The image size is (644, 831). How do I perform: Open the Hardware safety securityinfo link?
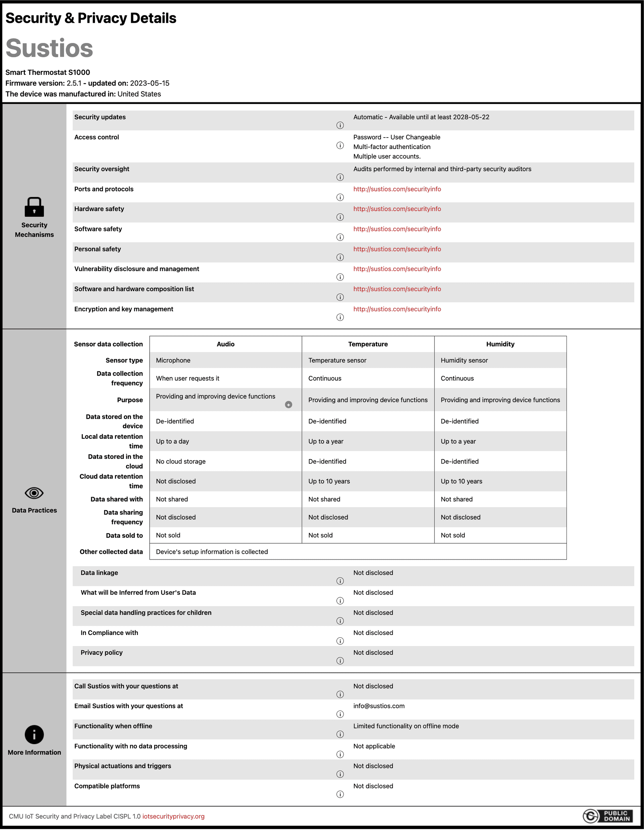[397, 209]
